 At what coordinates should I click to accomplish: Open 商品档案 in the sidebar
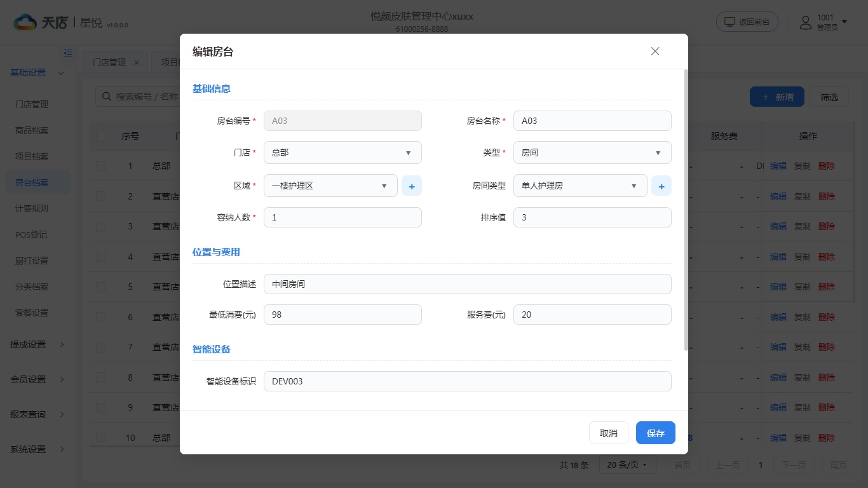click(x=32, y=130)
